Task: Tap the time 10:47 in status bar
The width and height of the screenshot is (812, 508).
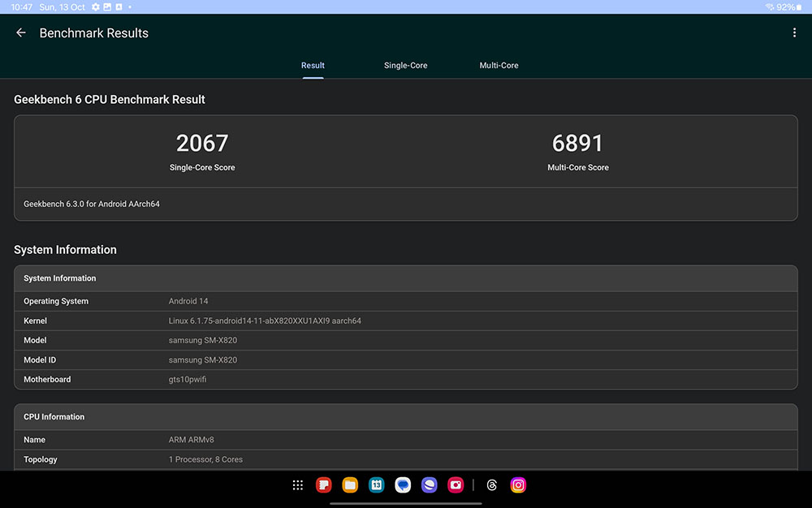Action: tap(21, 7)
